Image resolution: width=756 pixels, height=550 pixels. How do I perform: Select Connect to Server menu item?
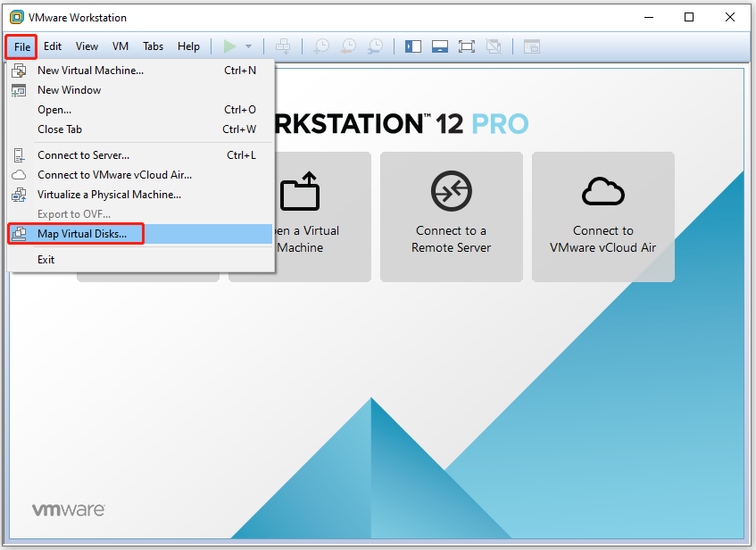pyautogui.click(x=83, y=155)
